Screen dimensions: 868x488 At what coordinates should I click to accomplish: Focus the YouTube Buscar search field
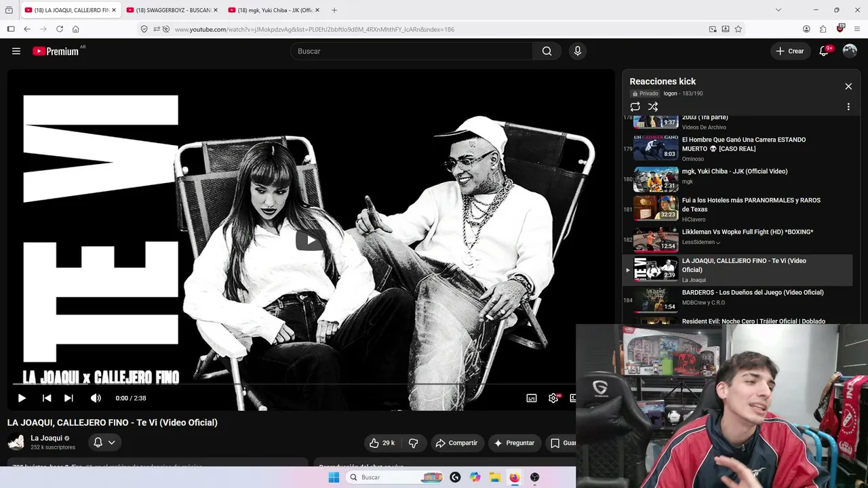point(412,51)
